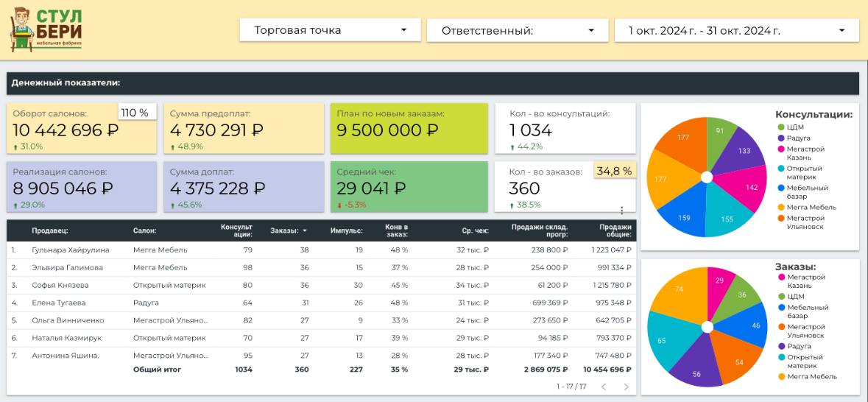Select the Реализация салонов scorecard

coord(82,186)
